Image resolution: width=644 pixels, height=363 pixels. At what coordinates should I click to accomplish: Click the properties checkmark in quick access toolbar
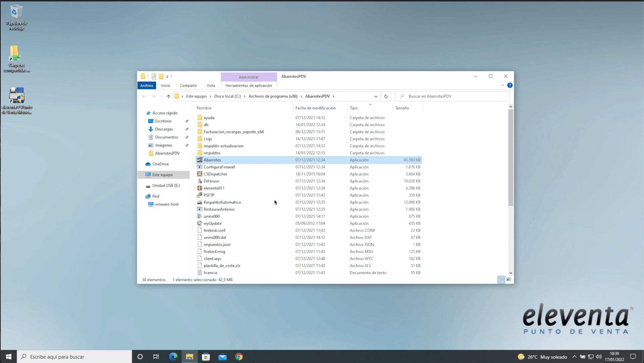[154, 77]
